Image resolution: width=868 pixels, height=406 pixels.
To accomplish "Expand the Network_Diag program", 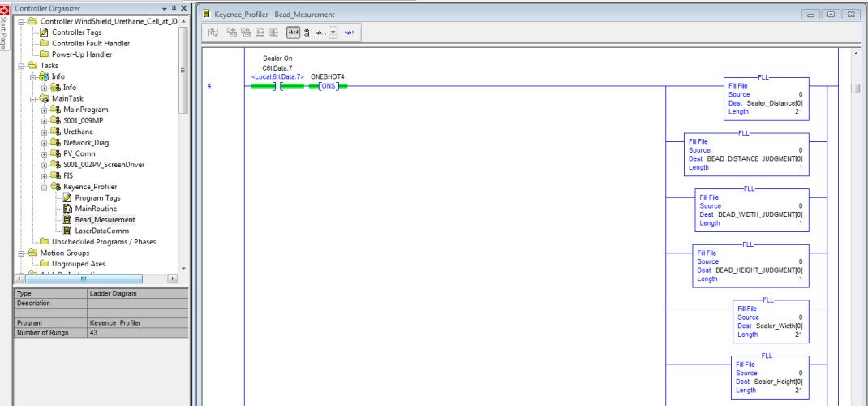I will [x=45, y=143].
